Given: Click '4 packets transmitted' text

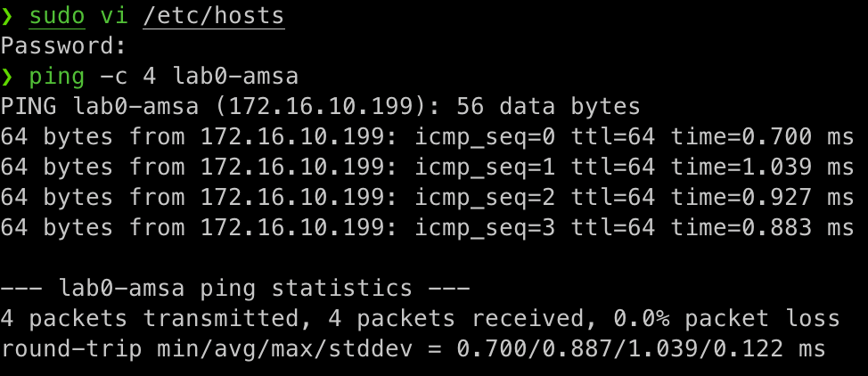Looking at the screenshot, I should pyautogui.click(x=158, y=318).
